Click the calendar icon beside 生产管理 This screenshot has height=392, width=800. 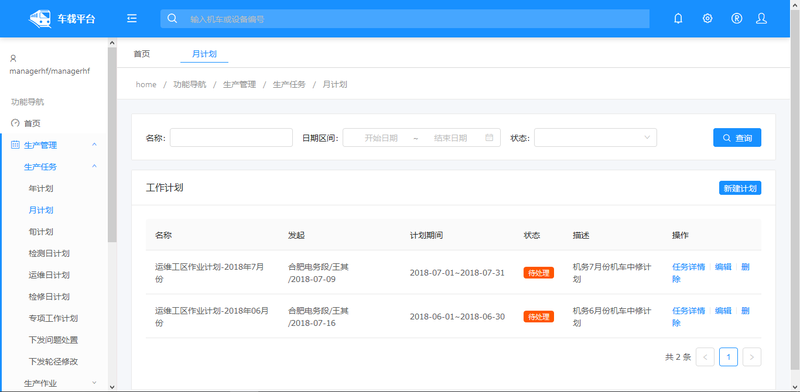click(x=15, y=145)
